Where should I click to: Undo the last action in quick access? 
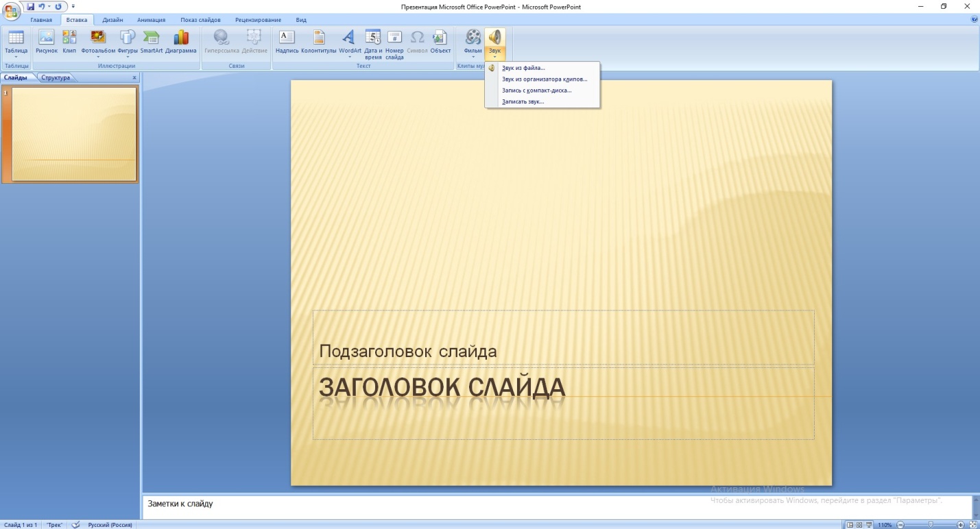pos(42,6)
